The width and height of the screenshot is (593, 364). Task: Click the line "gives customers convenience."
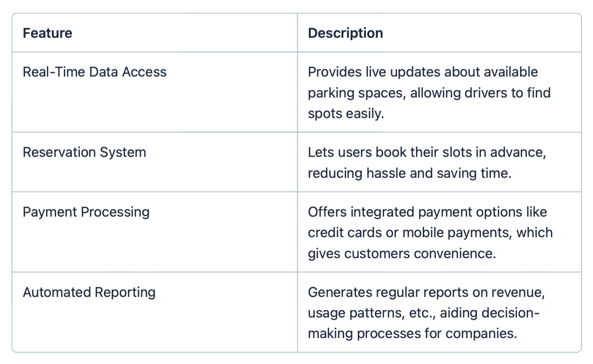(x=402, y=254)
